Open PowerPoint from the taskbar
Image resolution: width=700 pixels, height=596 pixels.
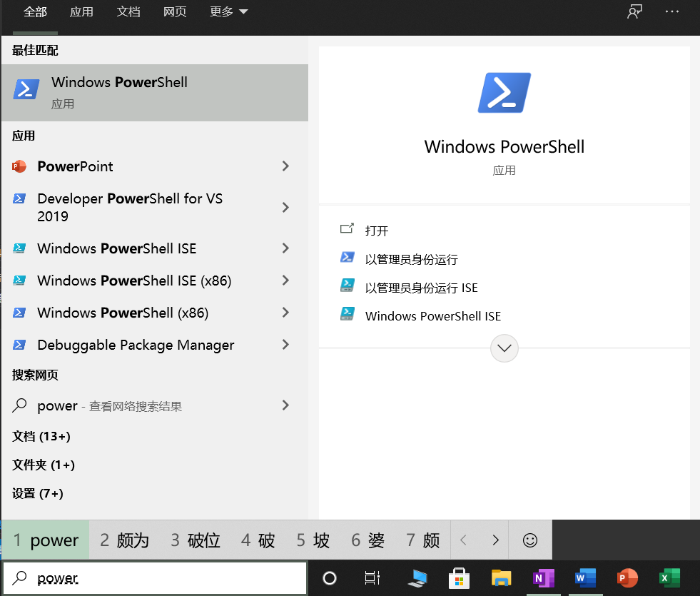[627, 579]
